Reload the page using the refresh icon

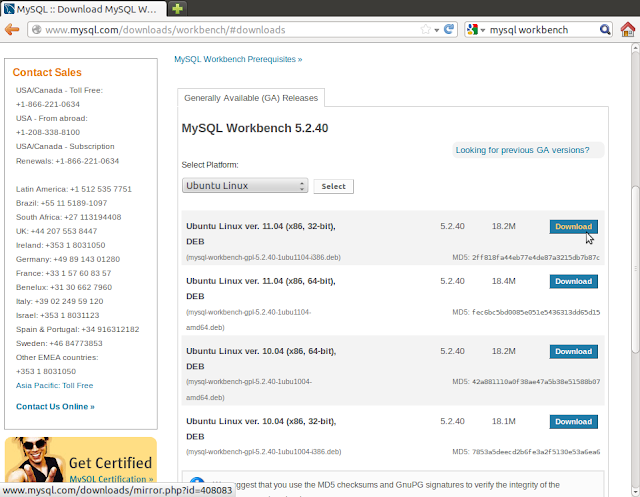click(449, 29)
